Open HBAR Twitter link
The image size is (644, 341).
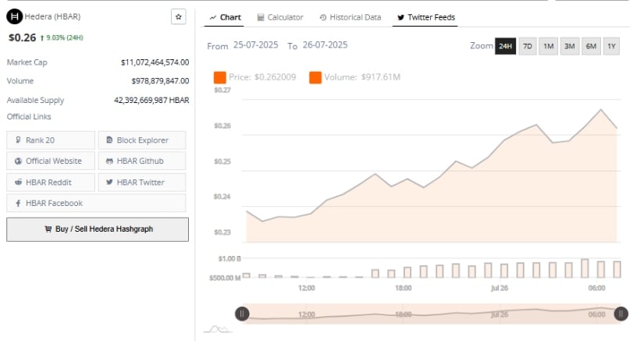click(142, 182)
